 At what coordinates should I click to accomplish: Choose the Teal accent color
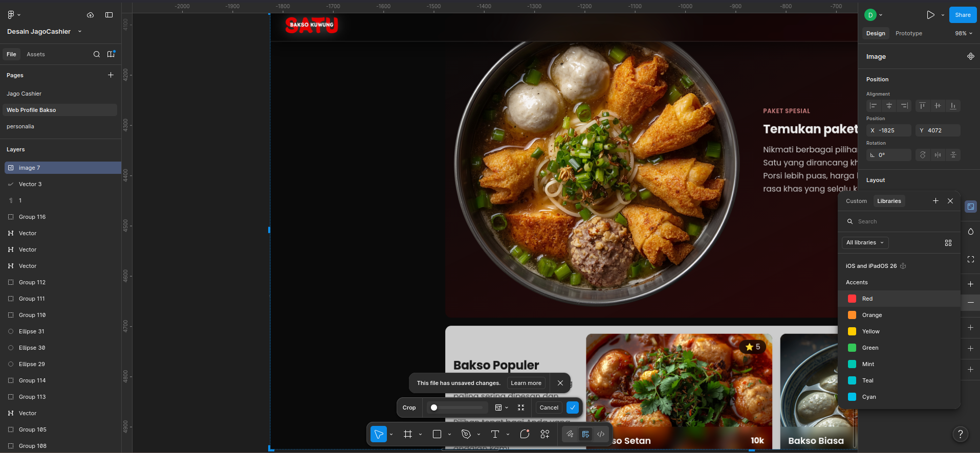[x=899, y=380]
